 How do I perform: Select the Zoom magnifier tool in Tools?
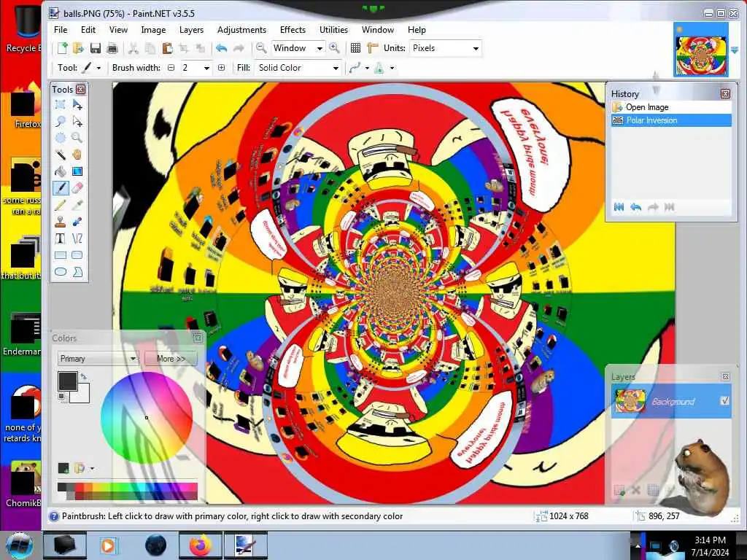coord(77,138)
